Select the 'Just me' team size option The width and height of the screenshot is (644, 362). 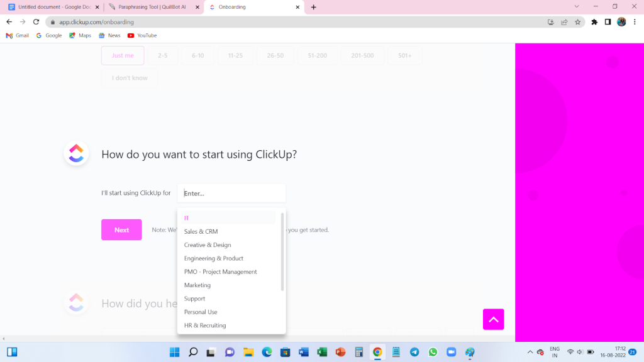pos(122,55)
